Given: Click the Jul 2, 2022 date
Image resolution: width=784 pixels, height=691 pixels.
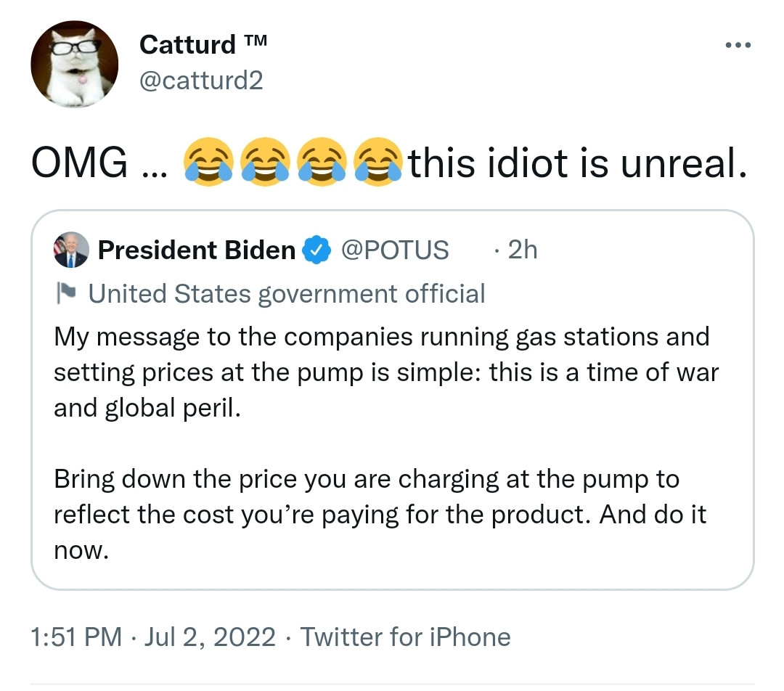Looking at the screenshot, I should tap(211, 637).
